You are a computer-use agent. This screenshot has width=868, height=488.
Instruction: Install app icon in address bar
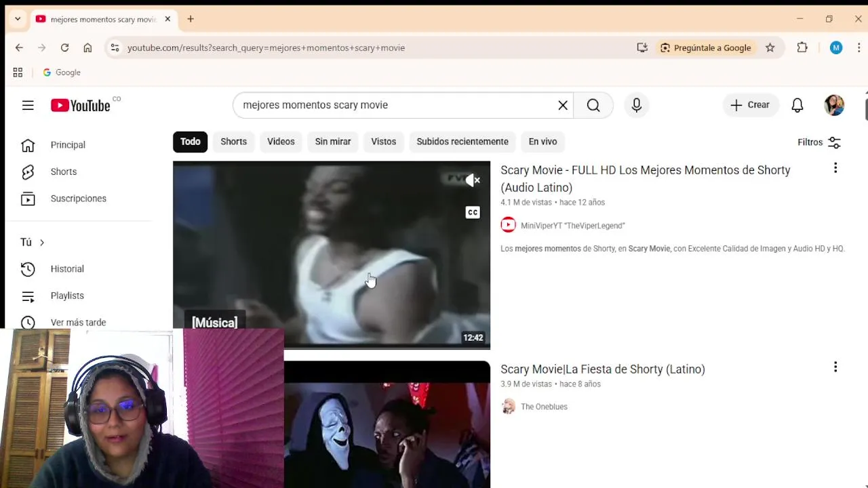pos(642,47)
